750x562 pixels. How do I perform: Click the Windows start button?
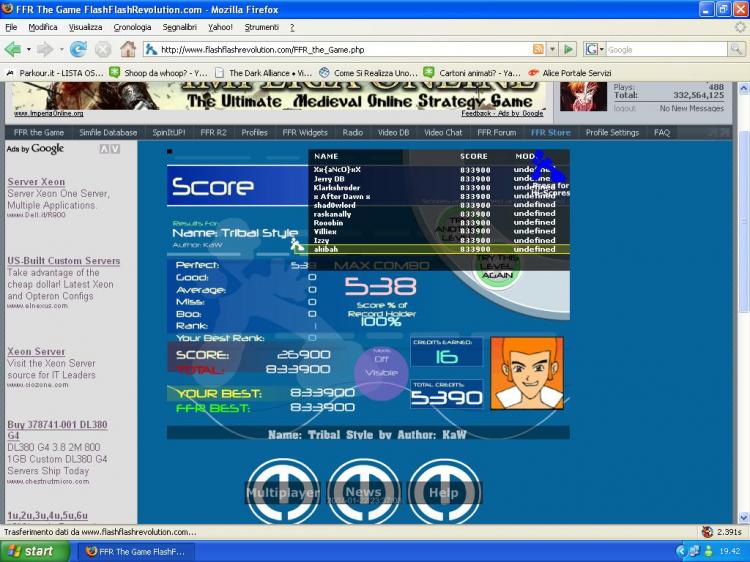(x=35, y=551)
